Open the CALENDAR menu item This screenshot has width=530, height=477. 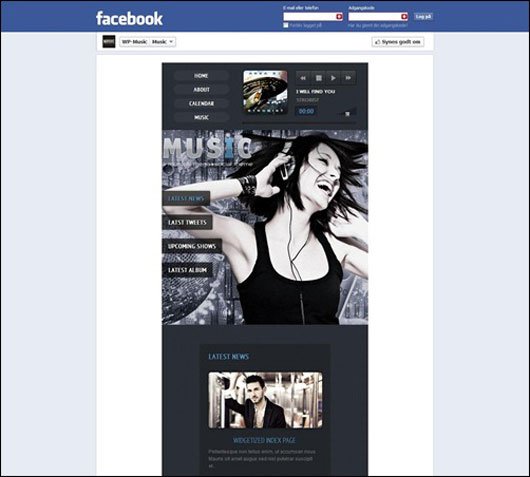[201, 103]
